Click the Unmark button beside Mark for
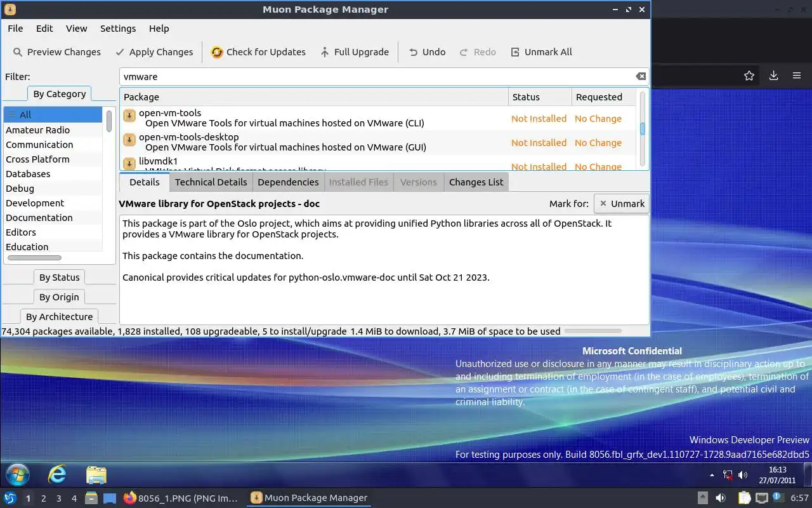Image resolution: width=812 pixels, height=508 pixels. (622, 204)
